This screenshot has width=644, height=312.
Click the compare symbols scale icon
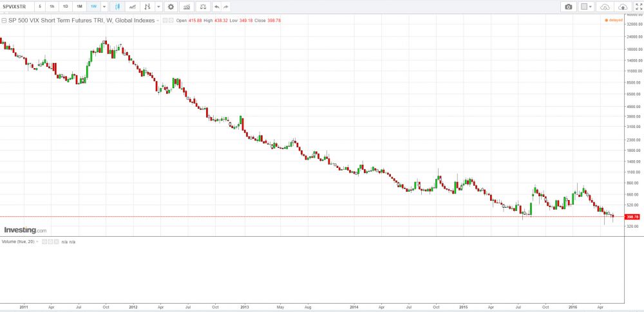click(203, 6)
